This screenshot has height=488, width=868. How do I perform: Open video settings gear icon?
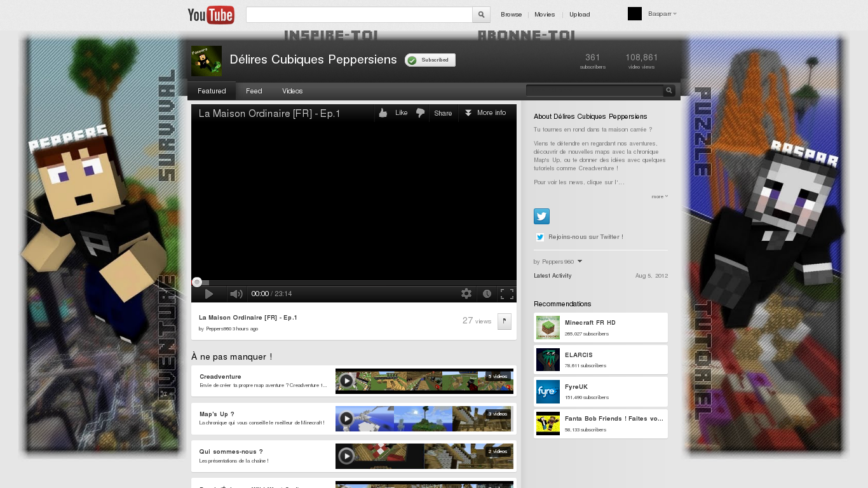point(466,294)
